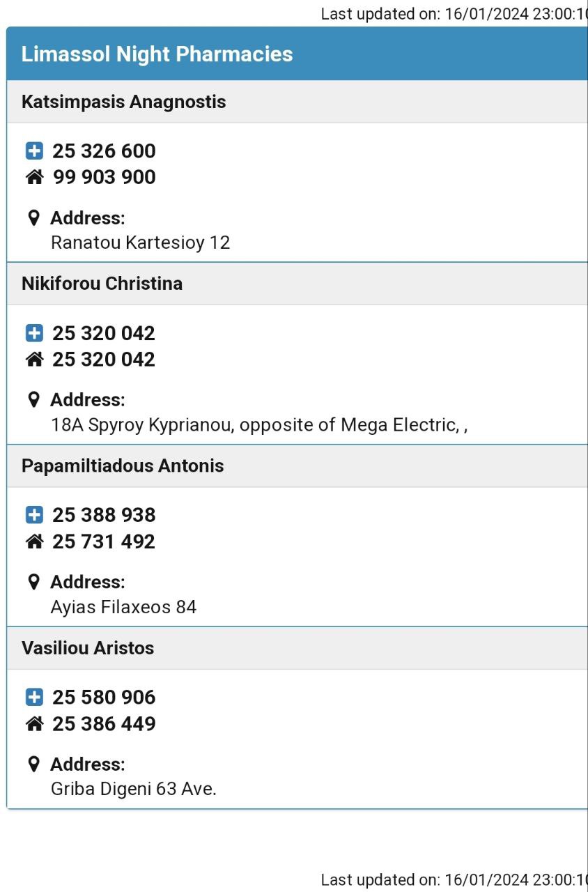This screenshot has height=892, width=588.
Task: Click the home icon in Nikiforou Christina's entry
Action: (x=34, y=360)
